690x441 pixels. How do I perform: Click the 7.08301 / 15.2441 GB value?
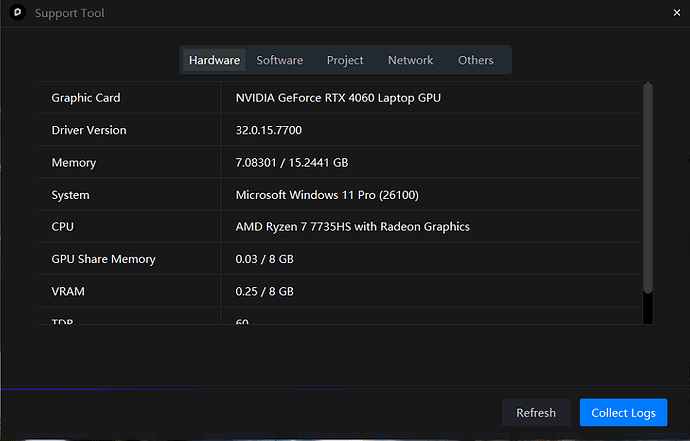point(292,163)
